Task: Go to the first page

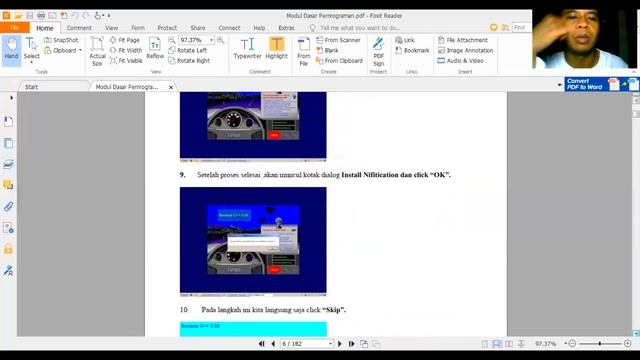Action: tap(262, 344)
